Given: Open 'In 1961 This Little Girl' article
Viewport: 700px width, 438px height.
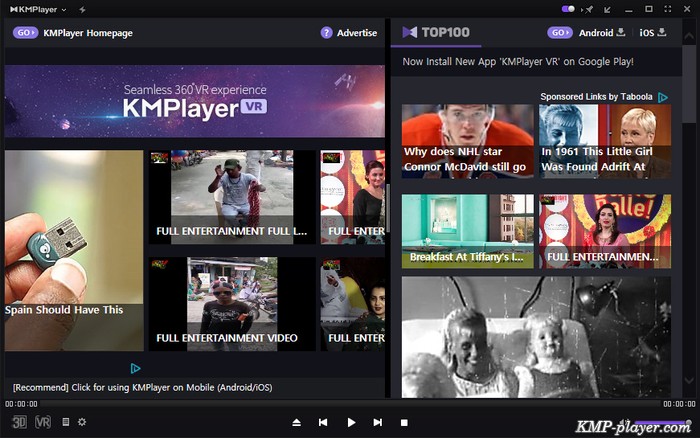Looking at the screenshot, I should click(x=604, y=142).
